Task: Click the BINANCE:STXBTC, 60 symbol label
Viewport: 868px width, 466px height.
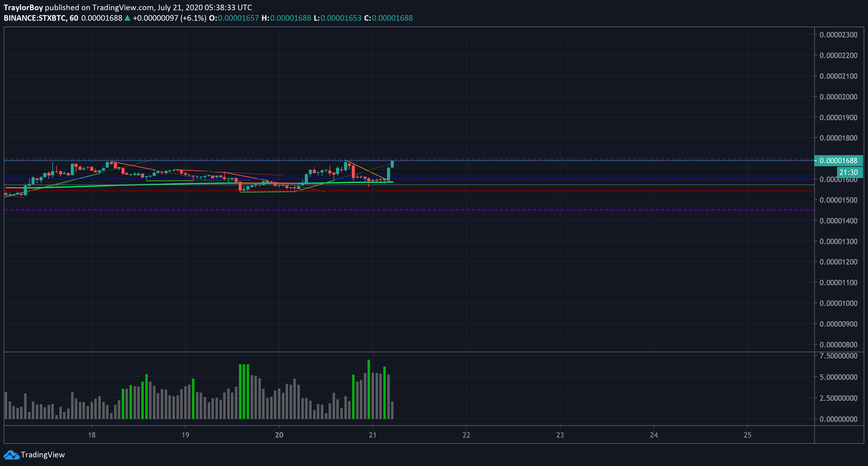Action: tap(41, 18)
